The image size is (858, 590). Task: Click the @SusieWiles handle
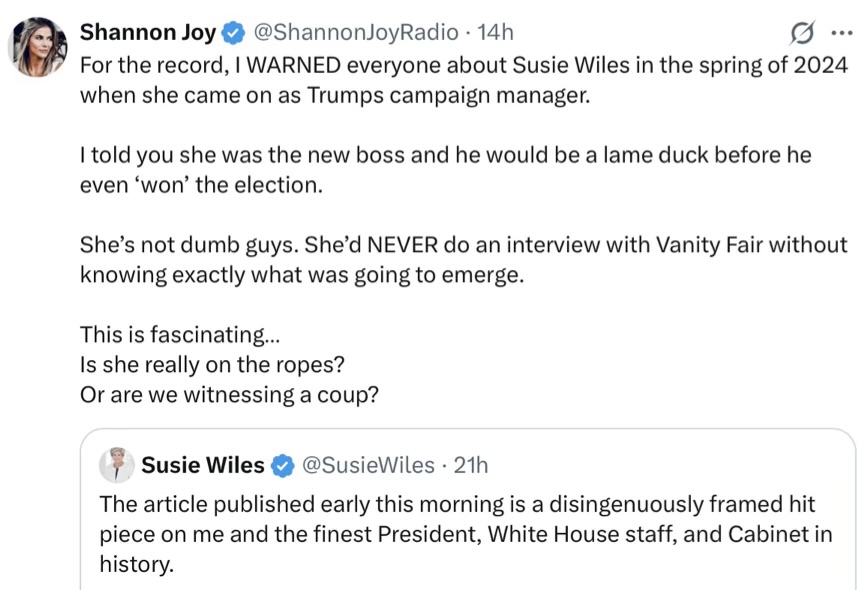(x=368, y=465)
